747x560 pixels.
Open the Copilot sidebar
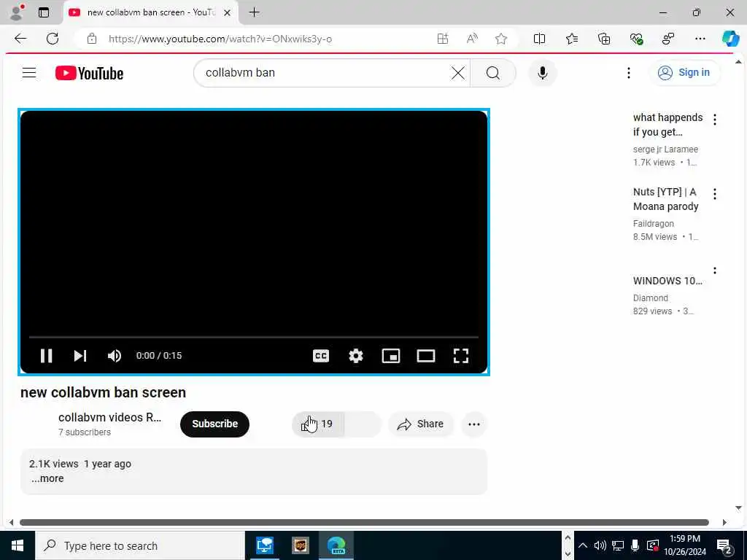730,39
